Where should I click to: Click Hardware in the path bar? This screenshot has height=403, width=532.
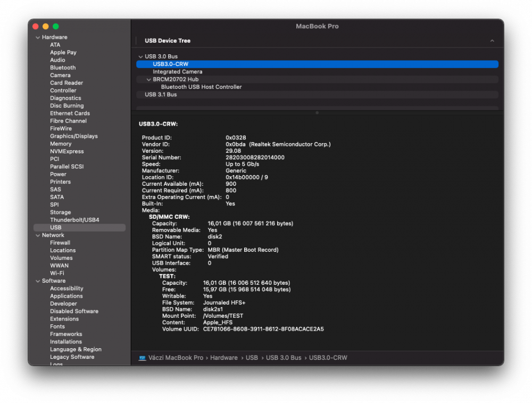pyautogui.click(x=224, y=358)
